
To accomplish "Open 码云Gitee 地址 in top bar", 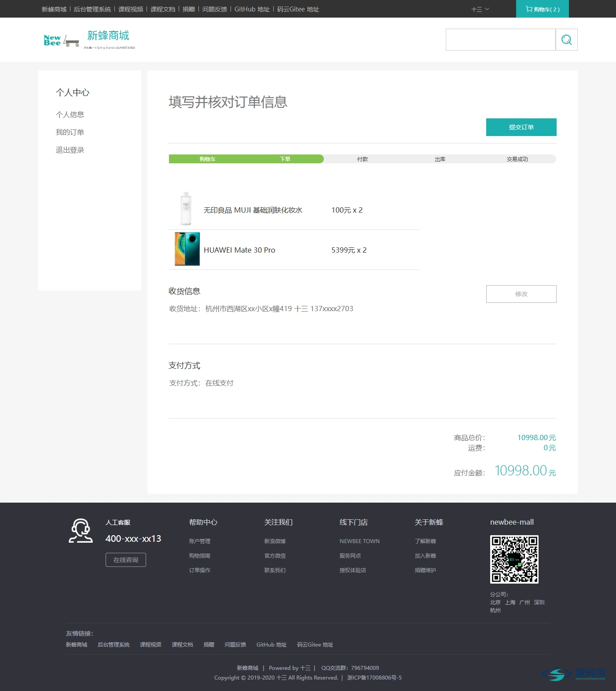I will pos(298,9).
